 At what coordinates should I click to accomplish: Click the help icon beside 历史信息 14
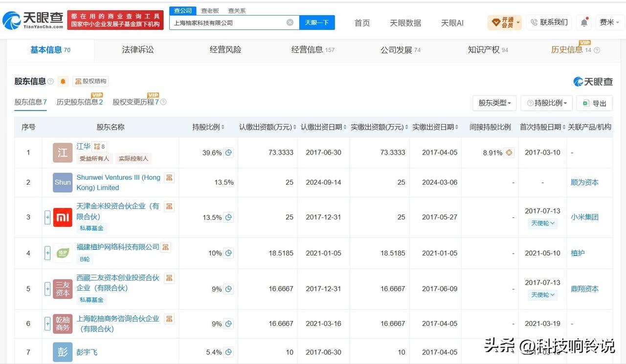[x=597, y=50]
